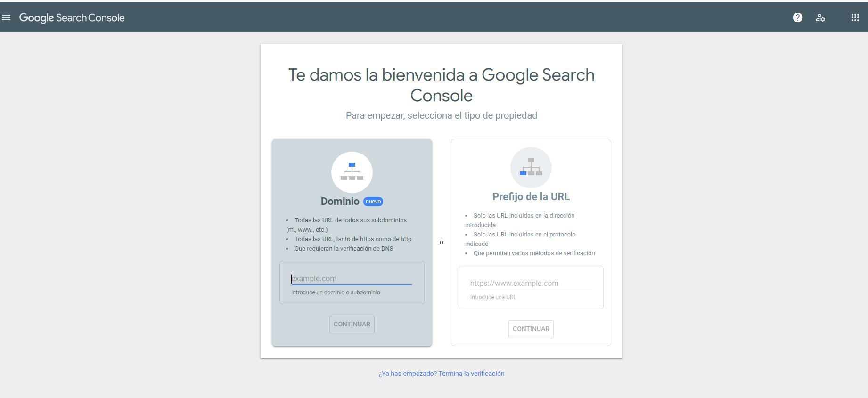Image resolution: width=868 pixels, height=398 pixels.
Task: Click 'Para empezar, selecciona el tipo de propiedad'
Action: (442, 115)
